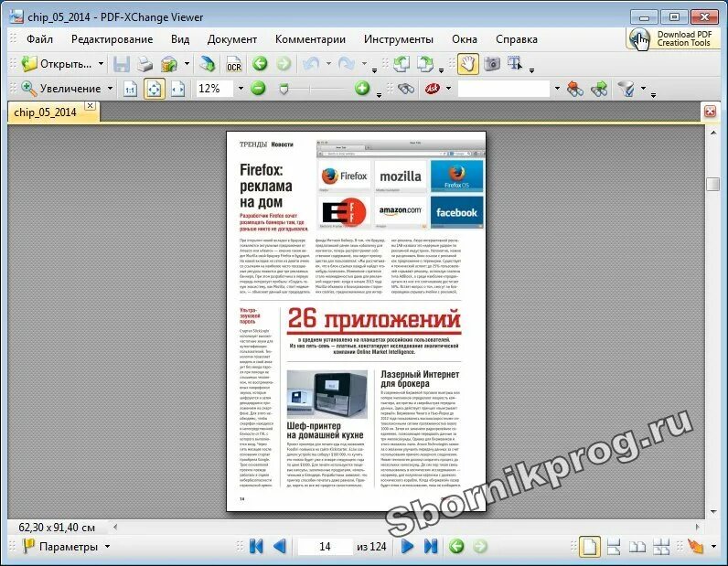Screen dimensions: 728x566
Task: Close all documents red X button
Action: (x=710, y=112)
